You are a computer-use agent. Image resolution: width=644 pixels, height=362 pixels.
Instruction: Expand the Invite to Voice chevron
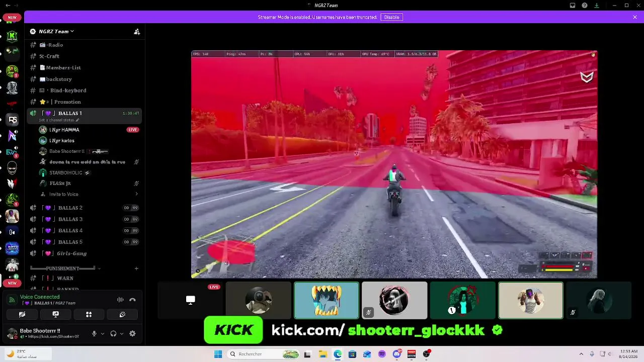(x=136, y=194)
